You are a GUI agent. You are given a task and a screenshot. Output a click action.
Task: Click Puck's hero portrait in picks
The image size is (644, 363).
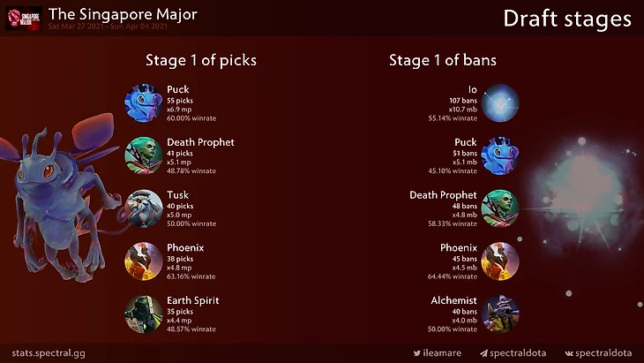point(143,102)
